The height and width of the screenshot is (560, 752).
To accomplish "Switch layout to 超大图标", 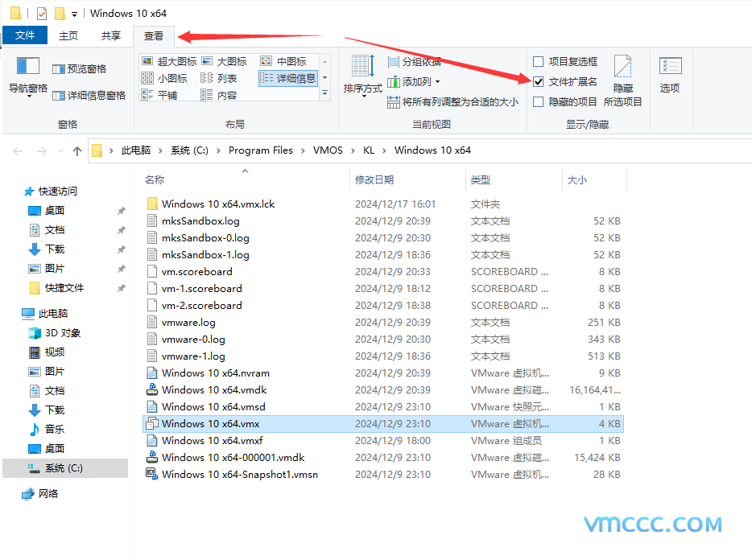I will (169, 61).
